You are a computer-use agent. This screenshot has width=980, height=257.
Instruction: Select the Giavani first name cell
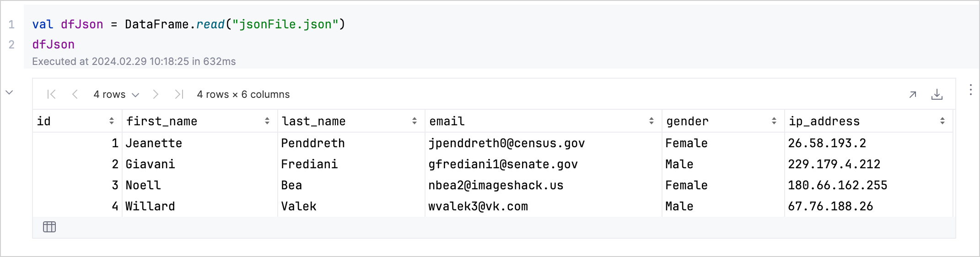point(150,165)
